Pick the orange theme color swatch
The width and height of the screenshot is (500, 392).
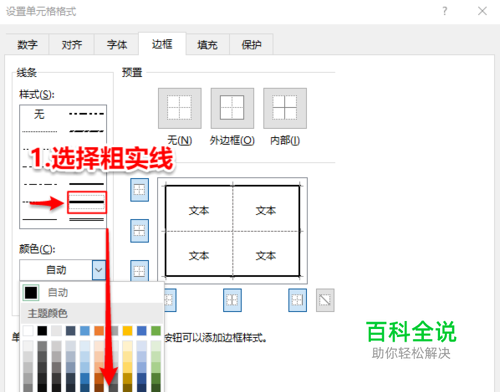click(99, 331)
